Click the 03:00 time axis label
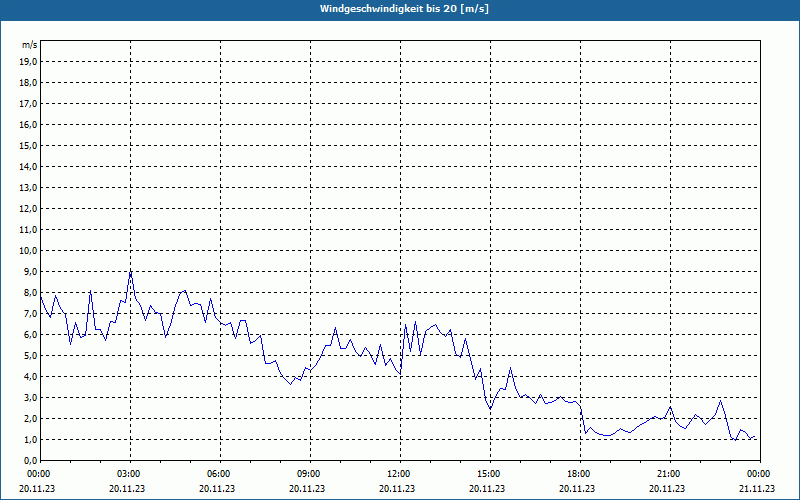The width and height of the screenshot is (800, 500). [131, 474]
